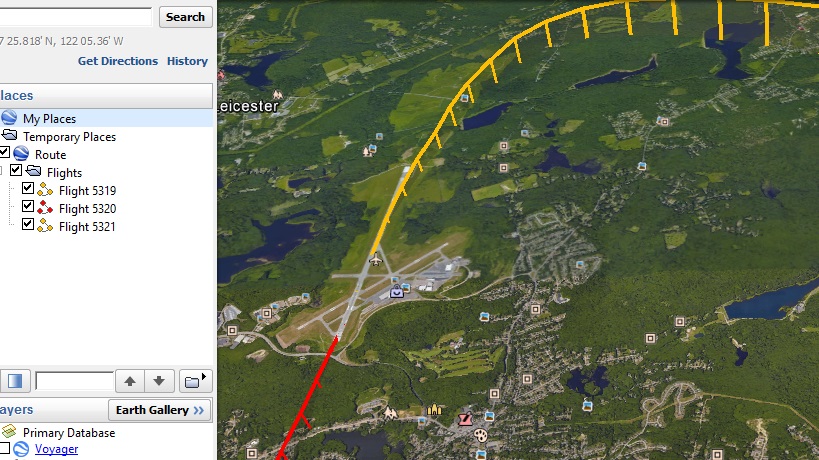Click the places panel transparency toggle button
Viewport: 819px width, 460px height.
click(x=14, y=381)
